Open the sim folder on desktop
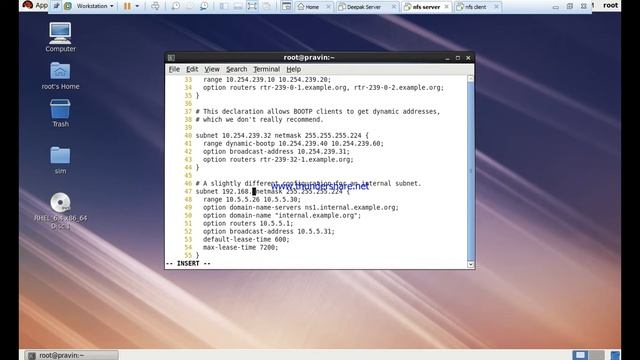The image size is (640, 360). coord(60,160)
